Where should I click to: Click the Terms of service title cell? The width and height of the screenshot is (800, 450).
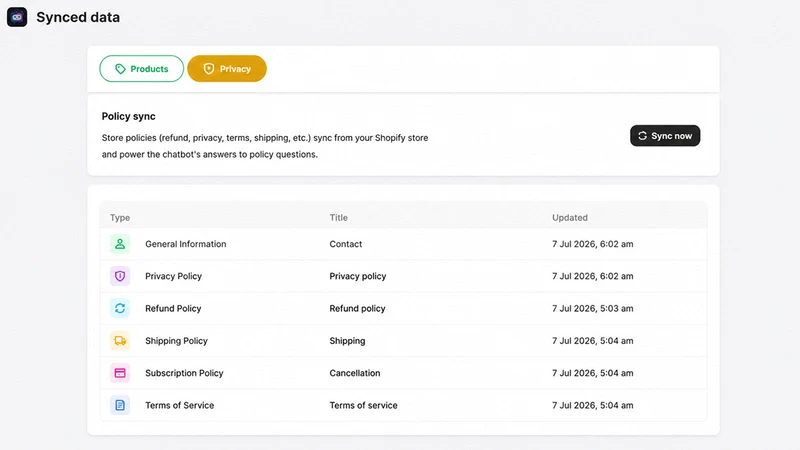tap(363, 405)
